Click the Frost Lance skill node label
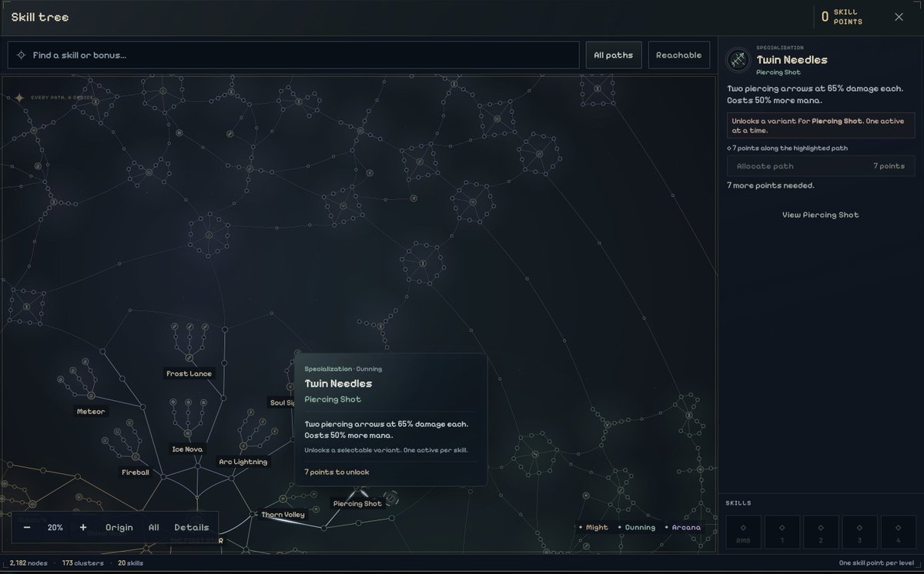This screenshot has height=574, width=924. pos(189,374)
